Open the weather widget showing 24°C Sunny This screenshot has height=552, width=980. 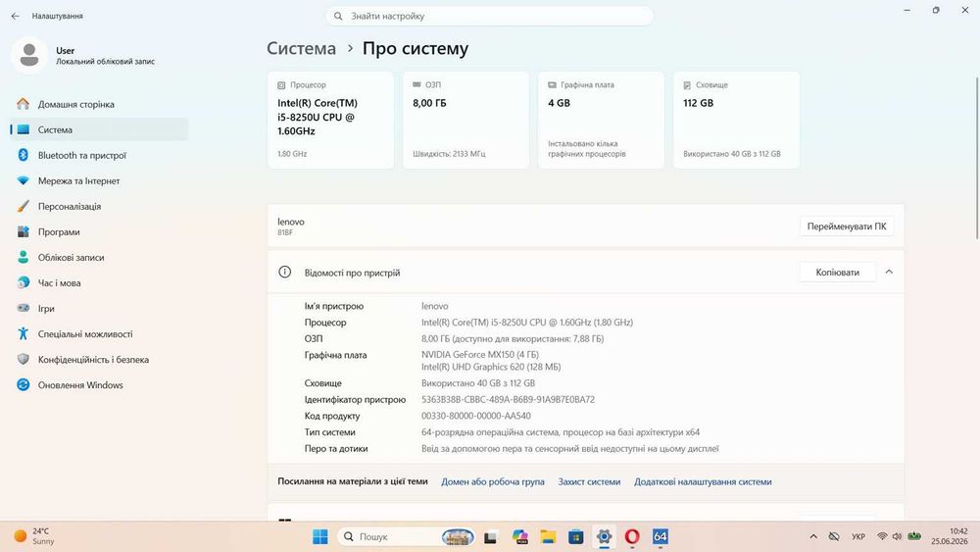(35, 536)
